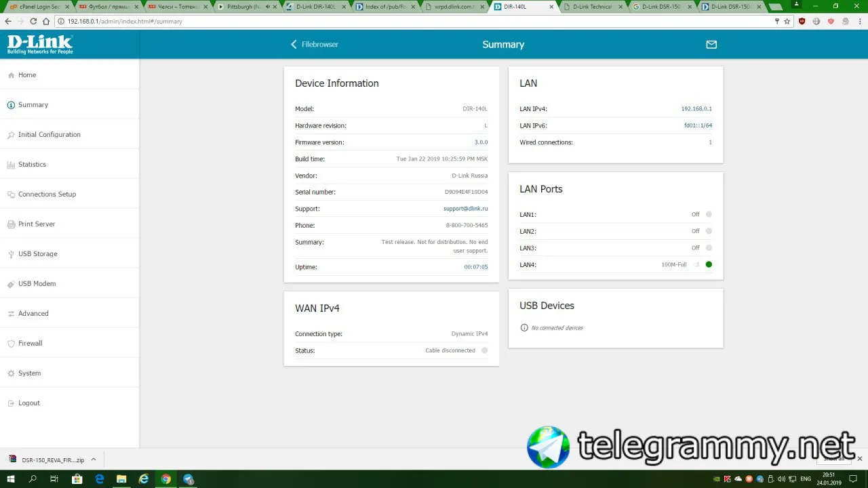Click the browser home button

click(47, 22)
